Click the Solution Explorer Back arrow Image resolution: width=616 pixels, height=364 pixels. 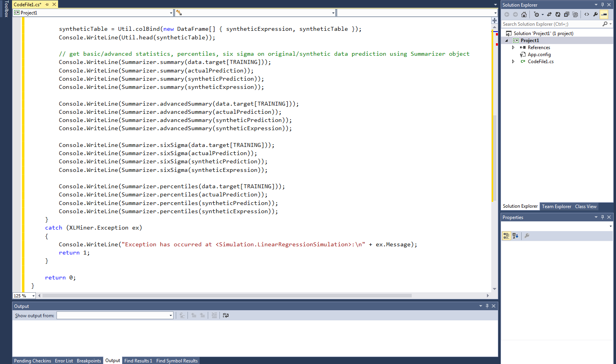pos(507,14)
